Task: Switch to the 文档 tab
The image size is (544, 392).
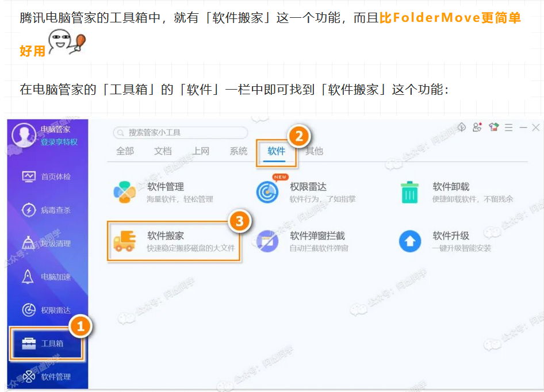Action: [x=163, y=151]
